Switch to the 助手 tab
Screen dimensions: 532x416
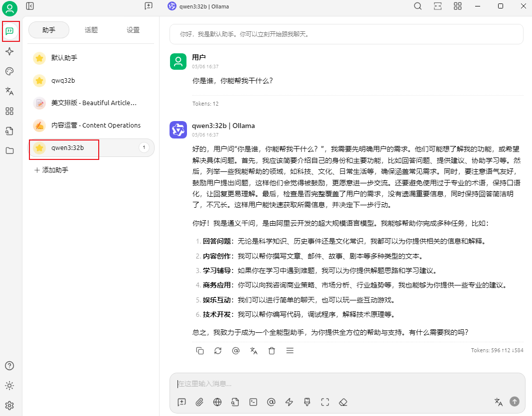[x=49, y=30]
